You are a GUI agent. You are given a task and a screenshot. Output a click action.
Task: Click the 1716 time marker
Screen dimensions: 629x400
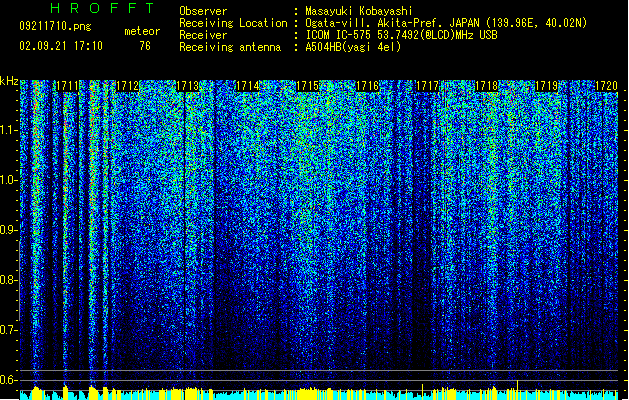[367, 86]
